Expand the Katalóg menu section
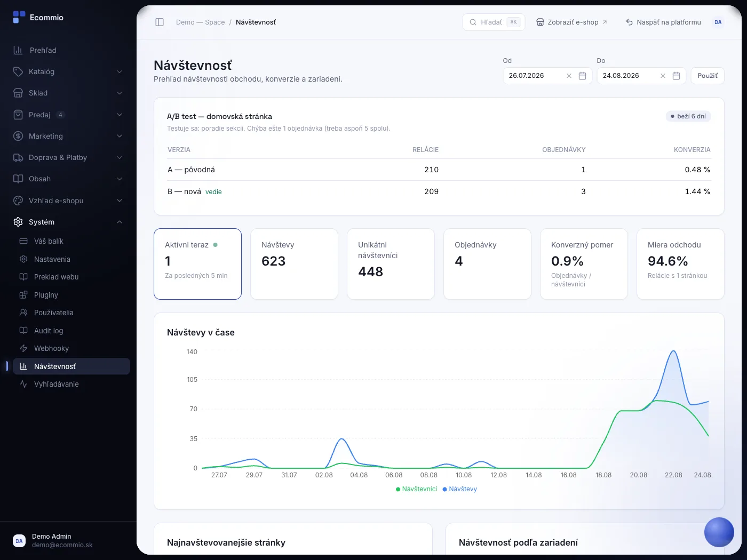 [68, 71]
